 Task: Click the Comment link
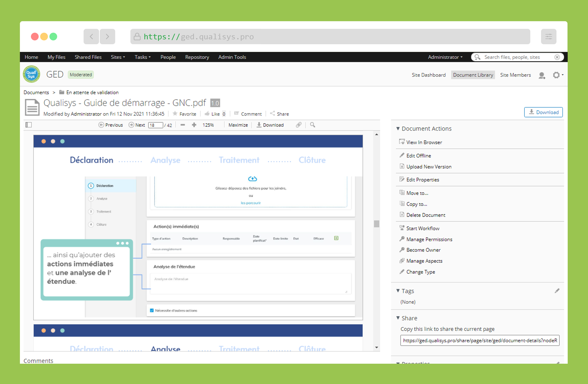(x=248, y=114)
